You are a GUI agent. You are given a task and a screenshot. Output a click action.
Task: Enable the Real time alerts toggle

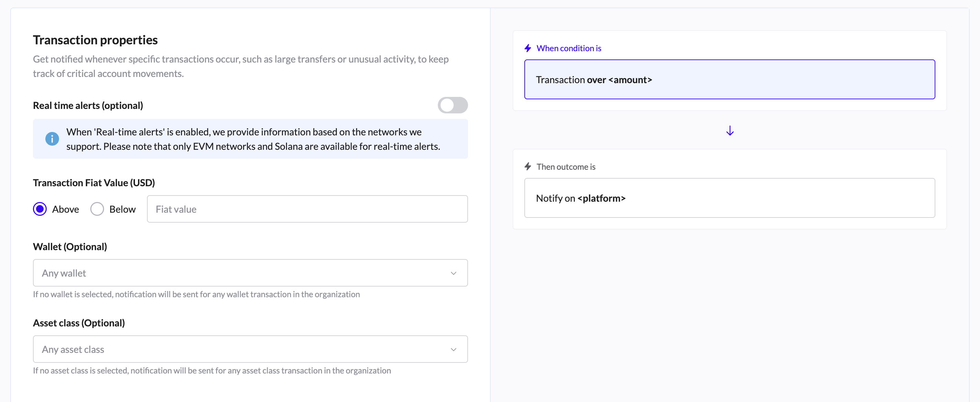pos(452,105)
